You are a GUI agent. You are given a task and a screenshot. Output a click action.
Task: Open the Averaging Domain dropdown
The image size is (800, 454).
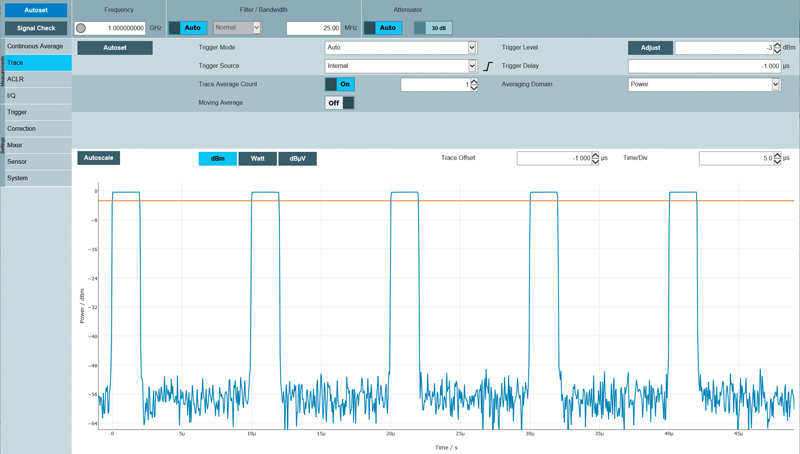[x=705, y=85]
